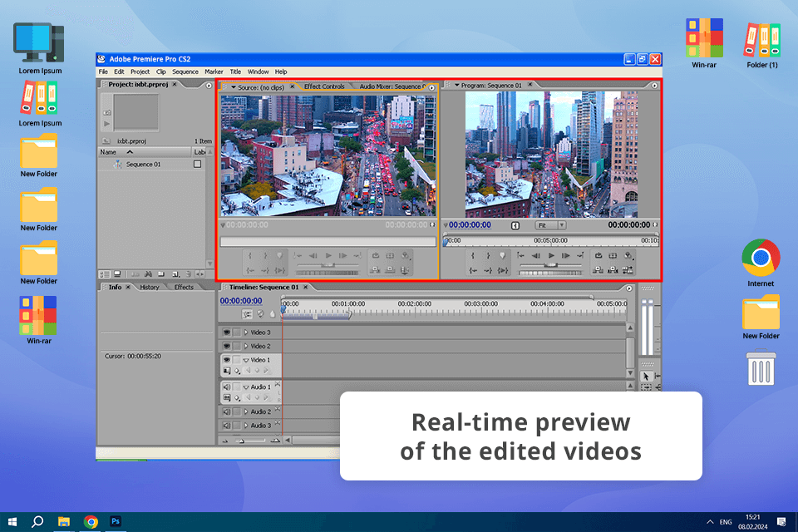Viewport: 798px width, 532px height.
Task: Click Find icon in Project panel
Action: [148, 274]
